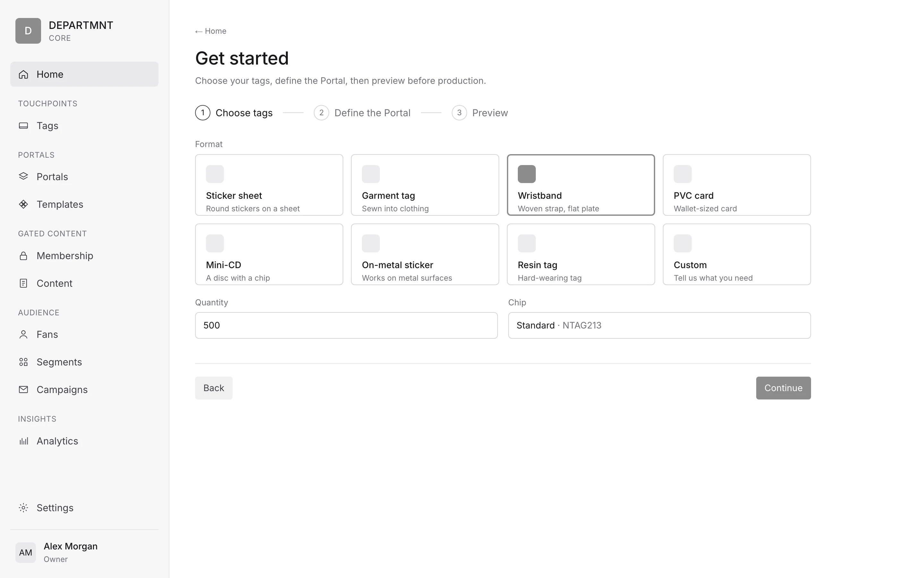The height and width of the screenshot is (578, 924).
Task: Click the Settings gear icon
Action: click(24, 508)
